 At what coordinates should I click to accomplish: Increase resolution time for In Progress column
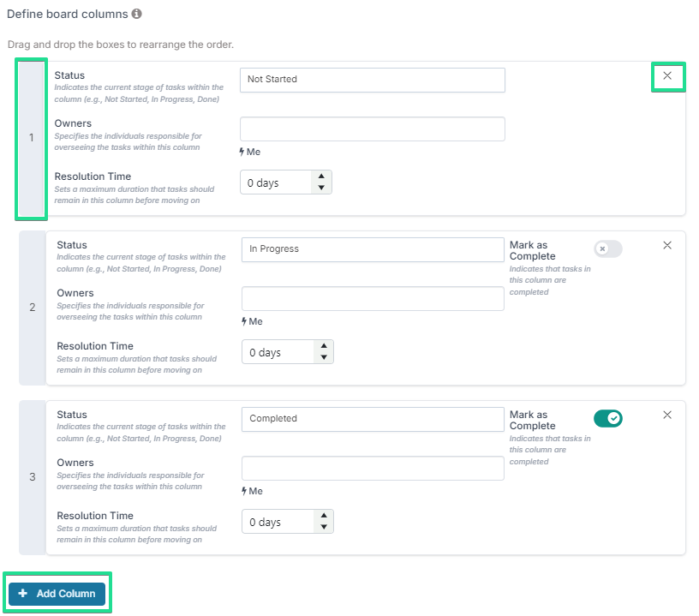coord(324,346)
